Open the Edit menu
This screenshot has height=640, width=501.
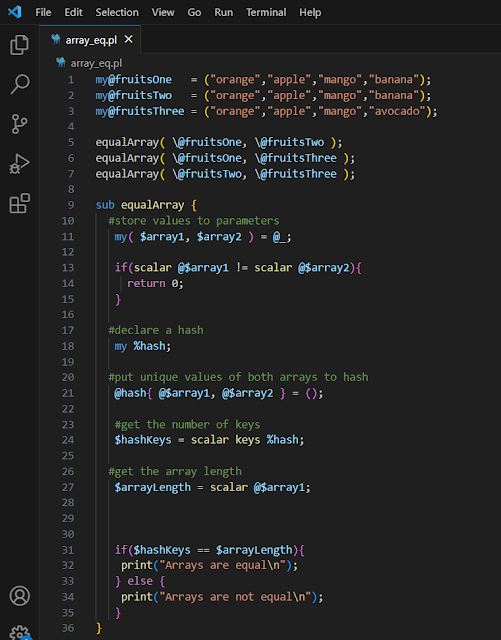(x=73, y=12)
